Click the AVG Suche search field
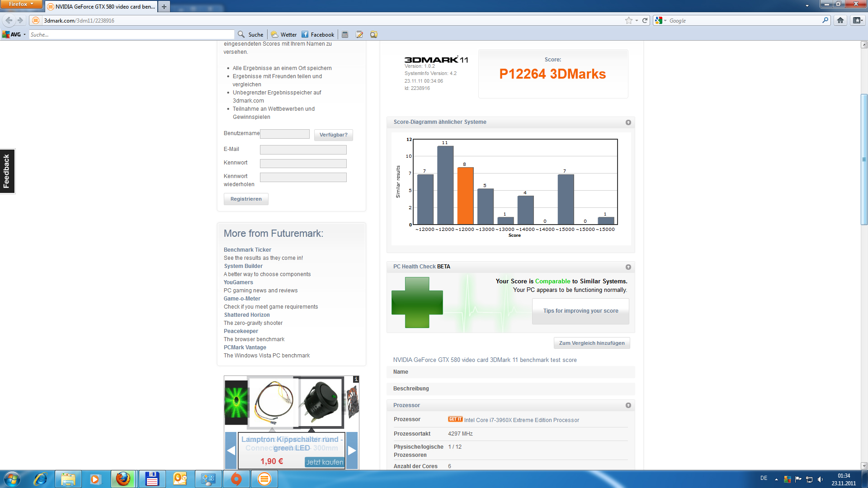This screenshot has width=868, height=488. point(132,34)
